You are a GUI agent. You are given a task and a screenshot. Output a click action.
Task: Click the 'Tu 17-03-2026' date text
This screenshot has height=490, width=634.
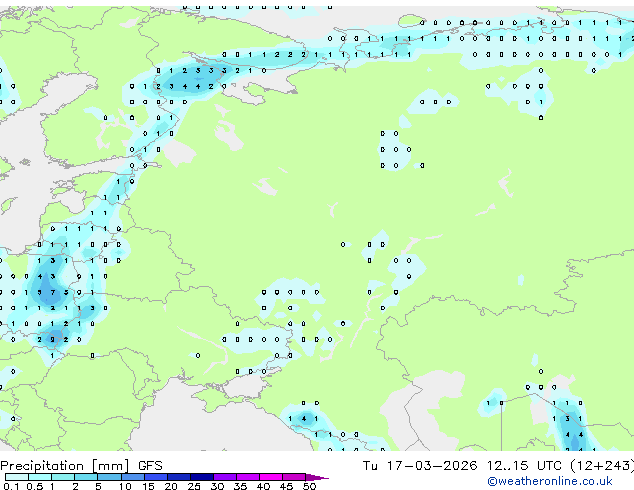pyautogui.click(x=420, y=466)
